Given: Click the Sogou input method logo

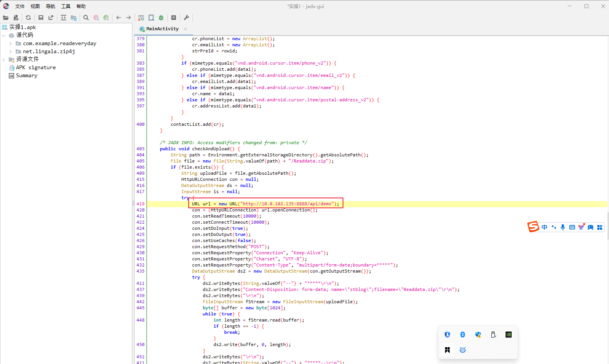Looking at the screenshot, I should 533,227.
